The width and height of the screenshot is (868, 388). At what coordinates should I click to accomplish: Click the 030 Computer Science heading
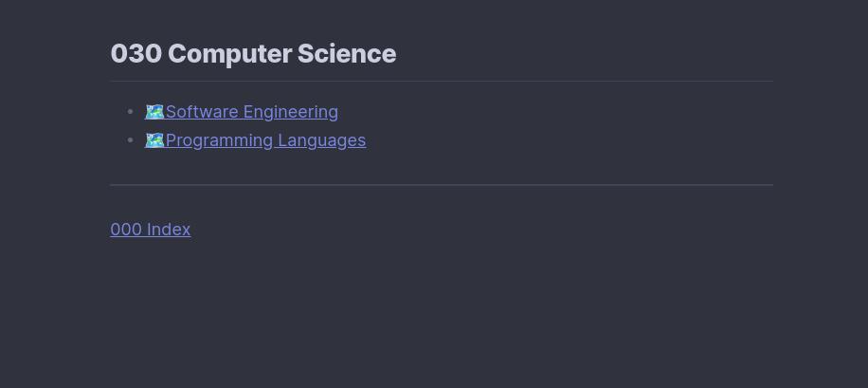(253, 54)
